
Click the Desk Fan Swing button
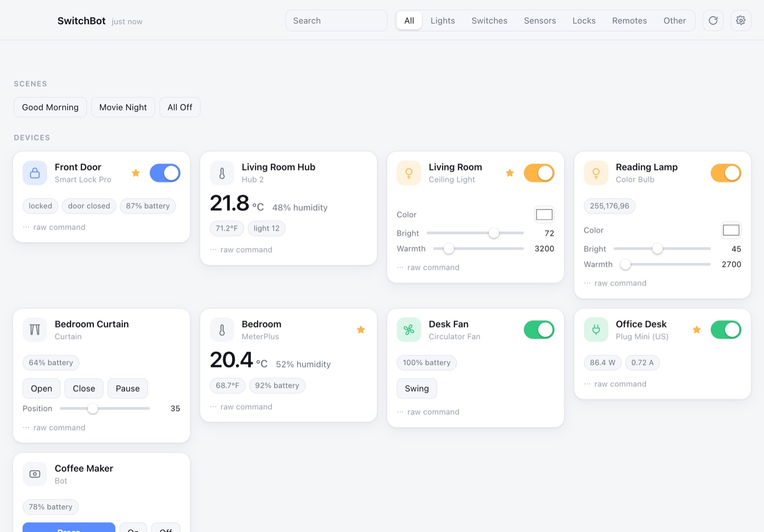click(417, 389)
